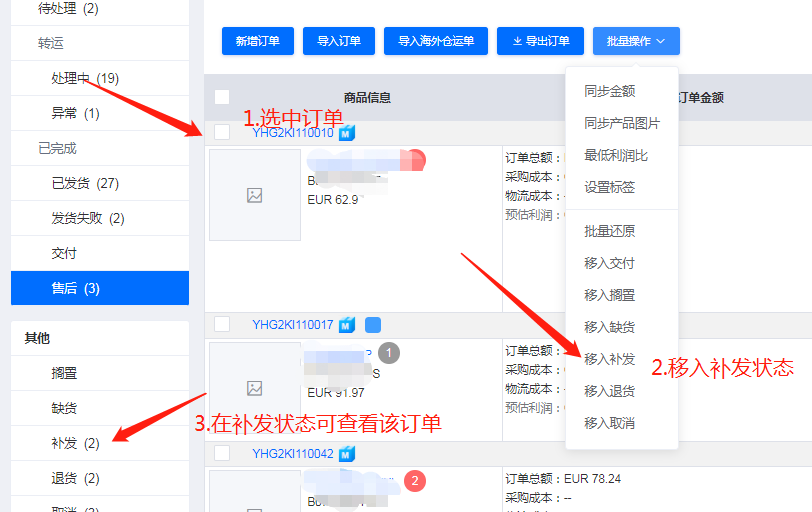Tick the select-all checkbox in the table header
Image resolution: width=812 pixels, height=512 pixels.
(222, 97)
